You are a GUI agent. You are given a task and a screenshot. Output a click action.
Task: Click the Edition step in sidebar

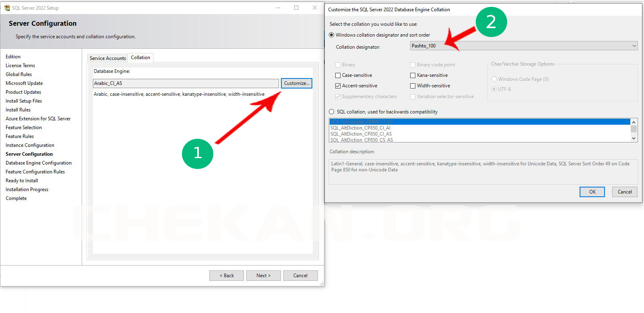(13, 57)
